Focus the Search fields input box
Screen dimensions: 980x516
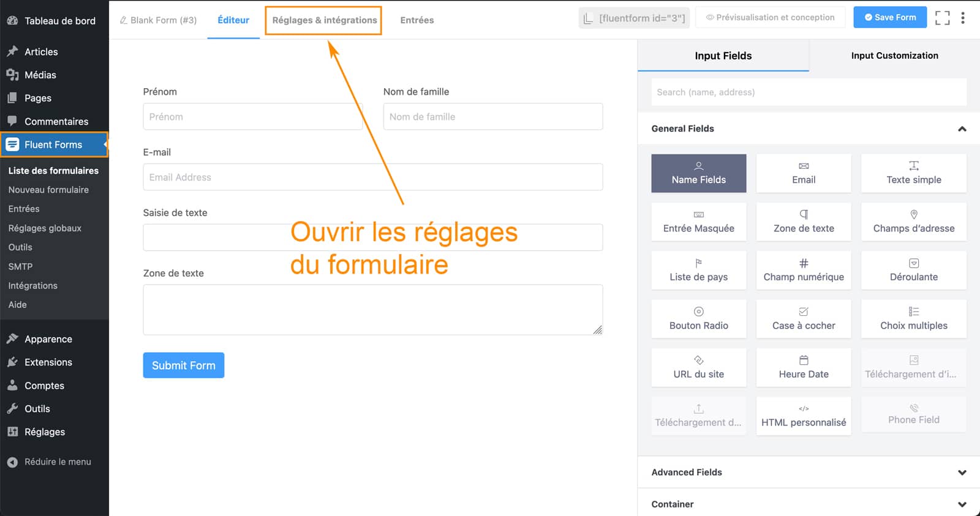point(809,92)
